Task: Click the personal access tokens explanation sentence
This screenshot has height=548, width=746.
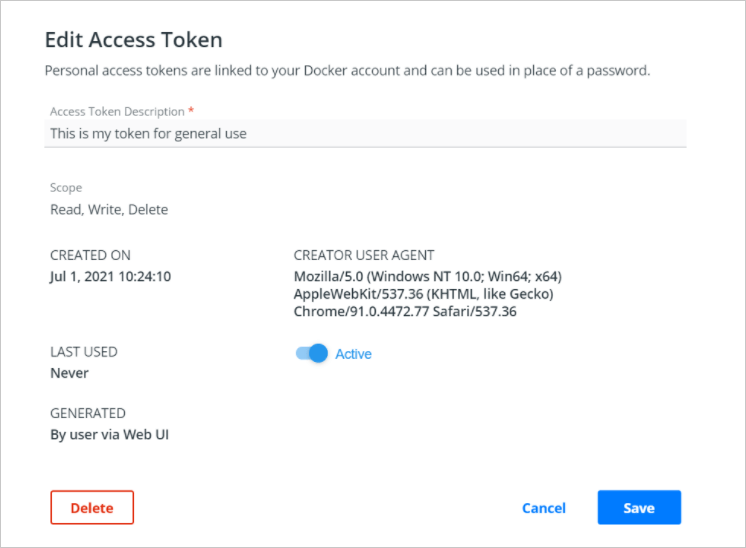Action: pyautogui.click(x=347, y=71)
